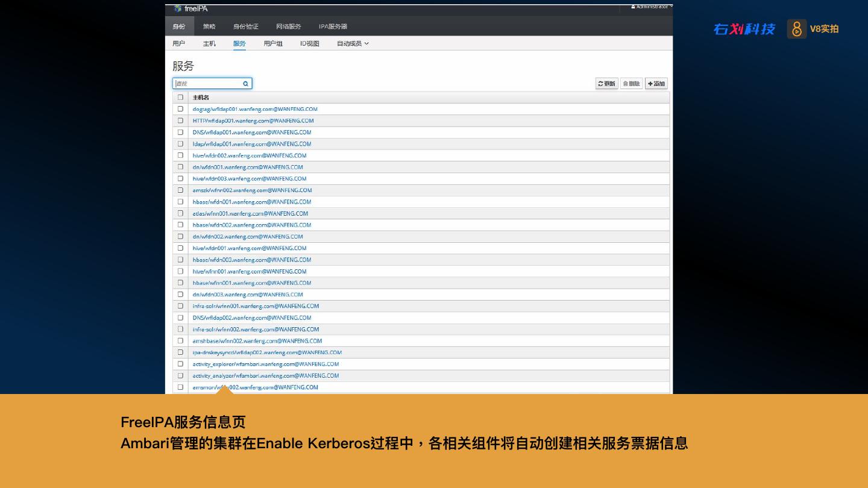Click the hbase/wfdn002.wanfeng.com service link
This screenshot has width=868, height=488.
[x=252, y=225]
